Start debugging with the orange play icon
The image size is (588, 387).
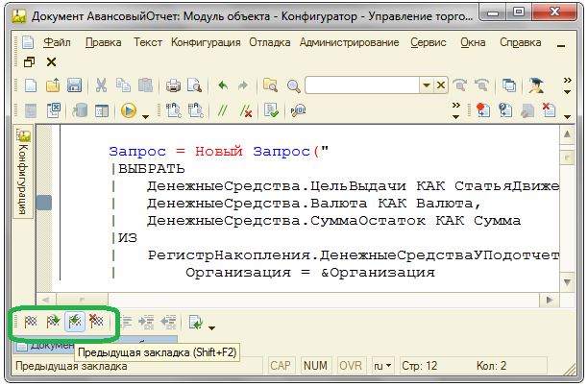(x=129, y=111)
